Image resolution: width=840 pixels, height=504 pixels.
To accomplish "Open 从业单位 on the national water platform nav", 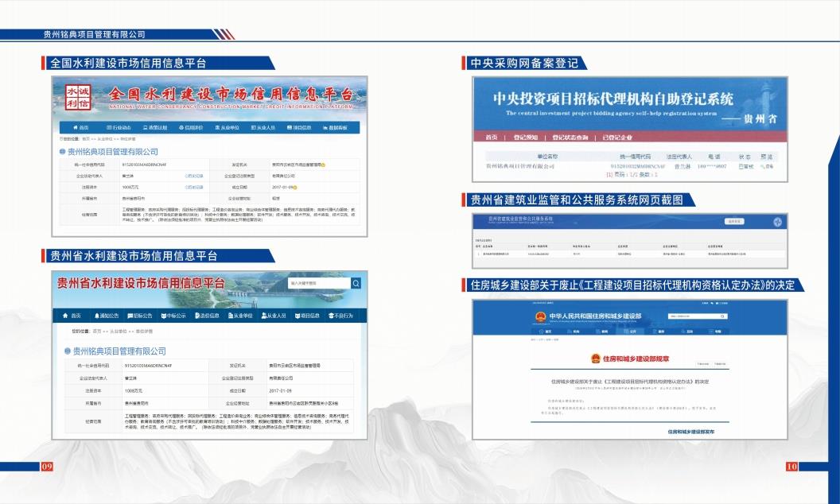I will pyautogui.click(x=227, y=127).
